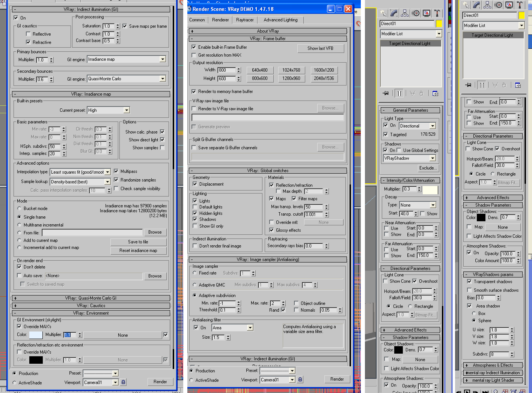Screen dimensions: 532x393
Task: Click Make Unique in the VRayShadows params panel
Action: click(x=495, y=85)
